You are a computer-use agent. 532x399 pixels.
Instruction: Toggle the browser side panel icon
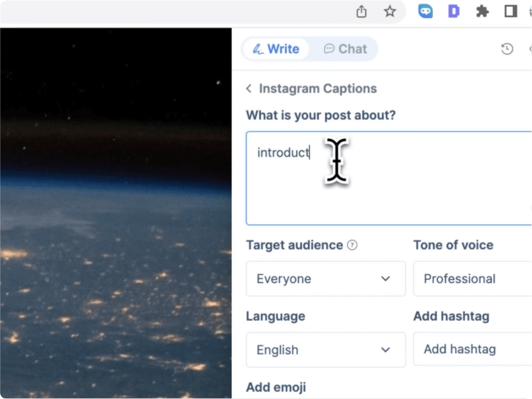(x=511, y=12)
